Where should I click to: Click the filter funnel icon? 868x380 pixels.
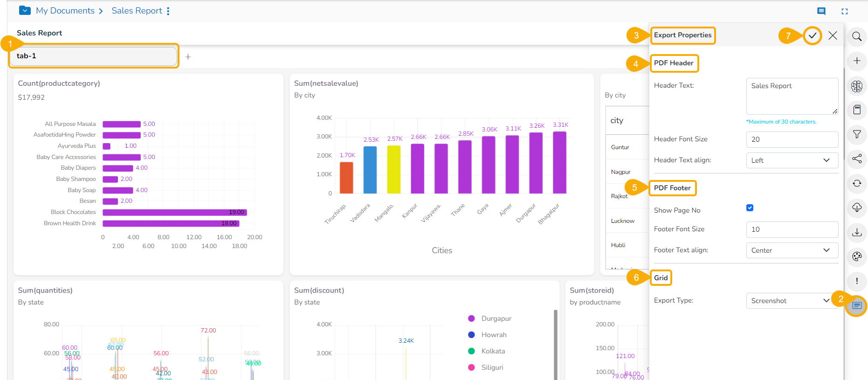856,134
